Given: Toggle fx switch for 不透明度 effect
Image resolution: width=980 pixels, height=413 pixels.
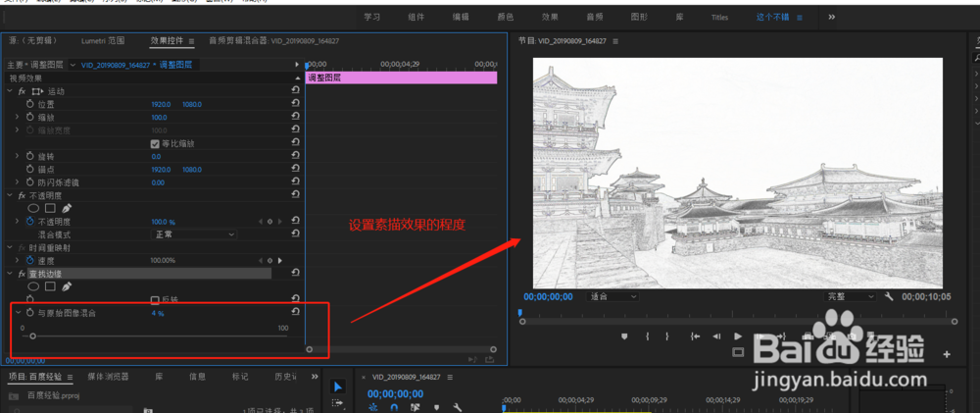Looking at the screenshot, I should tap(22, 195).
